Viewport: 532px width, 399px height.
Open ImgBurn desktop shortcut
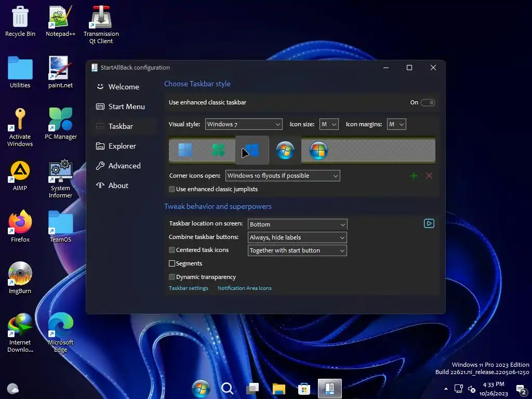coord(20,278)
